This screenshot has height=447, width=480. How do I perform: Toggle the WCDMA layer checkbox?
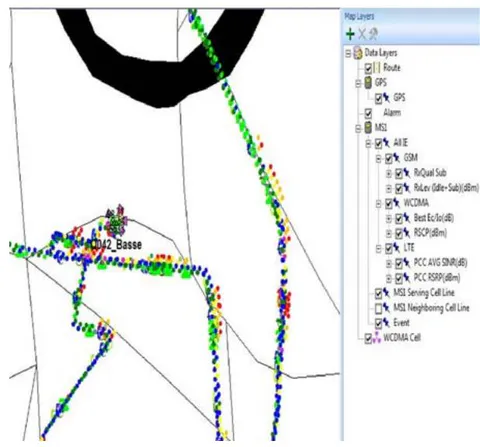[389, 204]
